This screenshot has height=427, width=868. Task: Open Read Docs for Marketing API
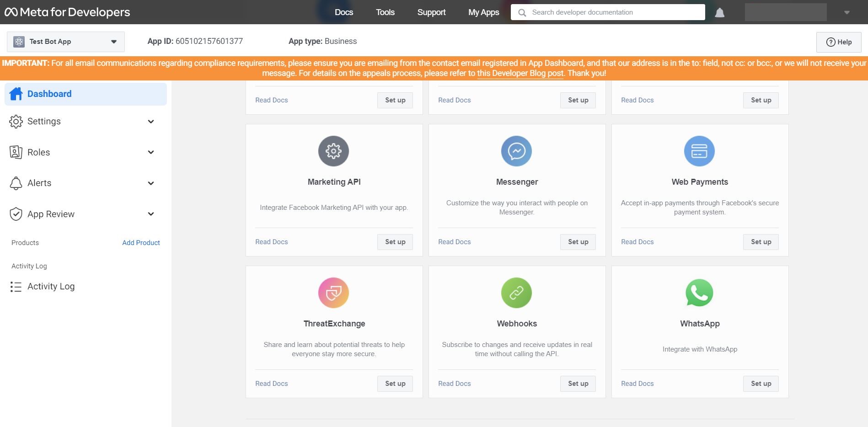[272, 242]
